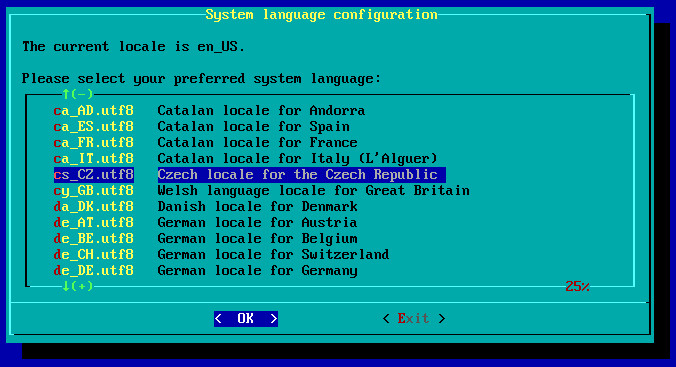Choose de_CH.utf8 German locale for Switzerland
The image size is (676, 367).
221,254
